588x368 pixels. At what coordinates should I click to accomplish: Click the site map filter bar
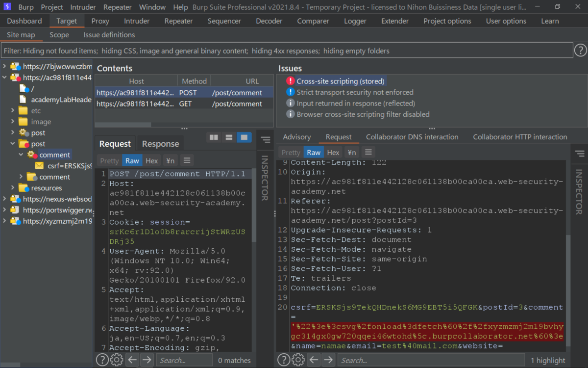pyautogui.click(x=287, y=51)
